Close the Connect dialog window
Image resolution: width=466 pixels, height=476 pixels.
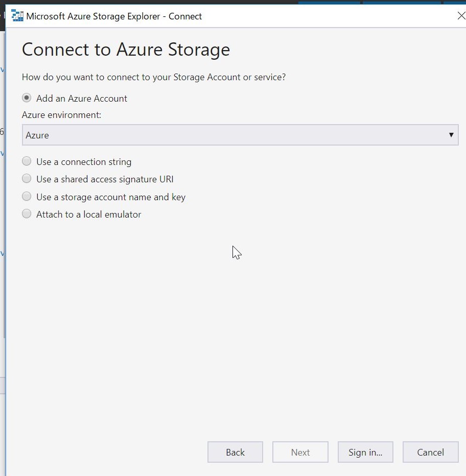[460, 16]
